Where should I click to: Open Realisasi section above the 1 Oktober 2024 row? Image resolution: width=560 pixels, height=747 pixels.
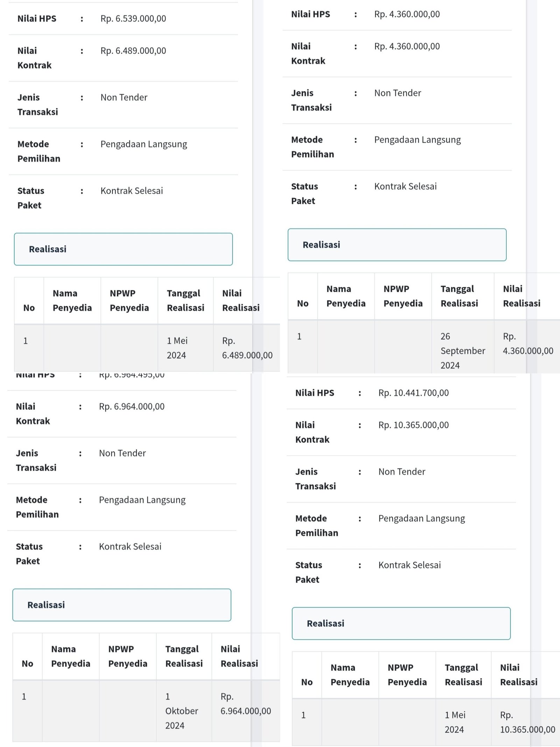click(122, 605)
